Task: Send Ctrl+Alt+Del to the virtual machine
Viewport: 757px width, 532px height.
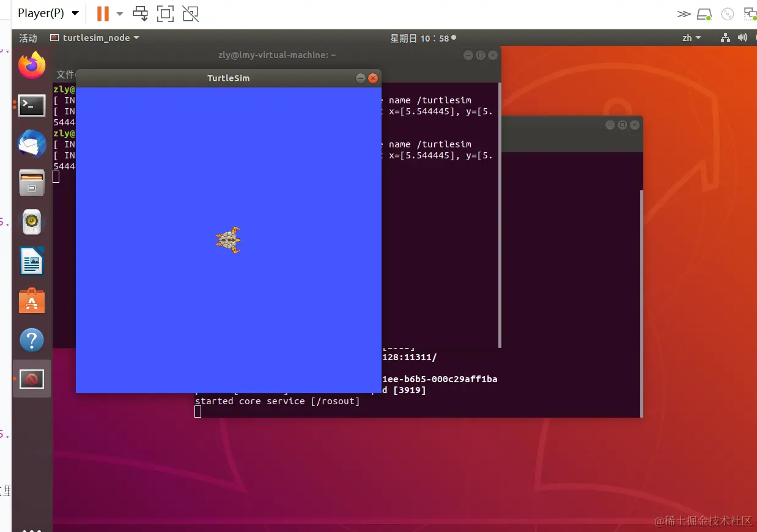Action: click(x=141, y=13)
